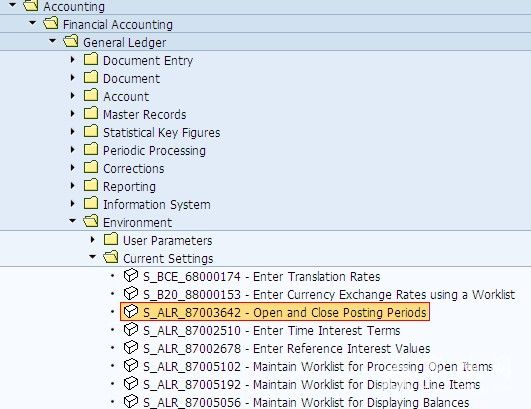Expand the Master Records folder arrow
This screenshot has width=531, height=409.
72,113
